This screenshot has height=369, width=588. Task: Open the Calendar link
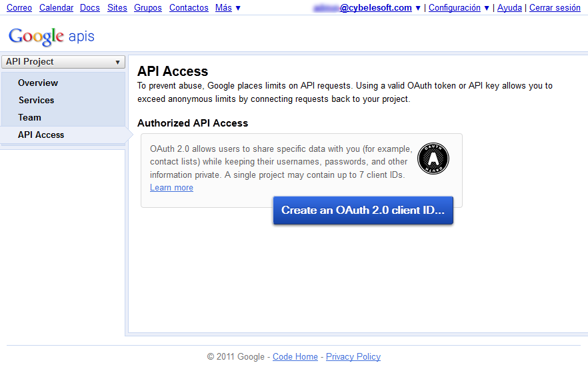click(56, 8)
